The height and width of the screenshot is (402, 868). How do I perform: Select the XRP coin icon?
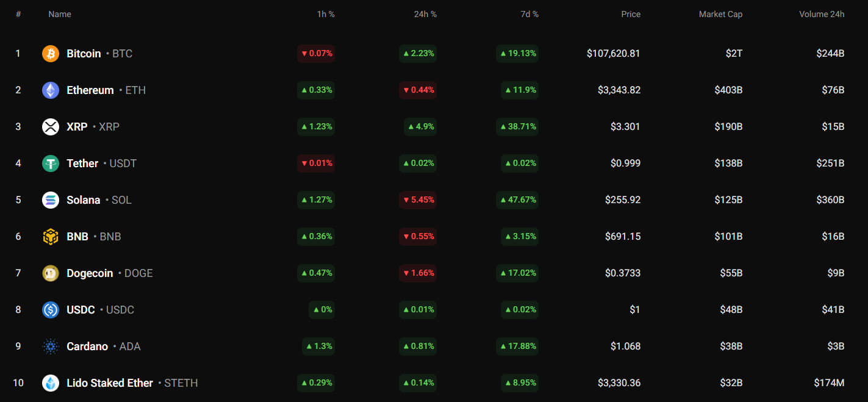[x=51, y=127]
